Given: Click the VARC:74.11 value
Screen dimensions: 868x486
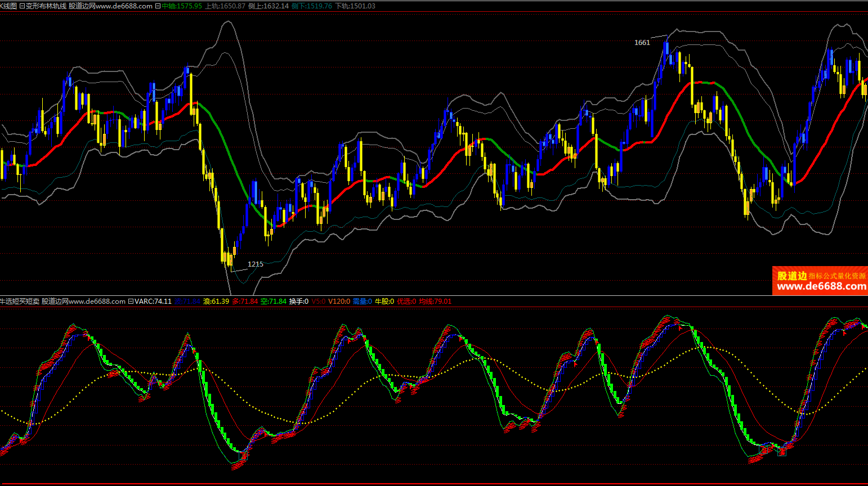Looking at the screenshot, I should (153, 301).
